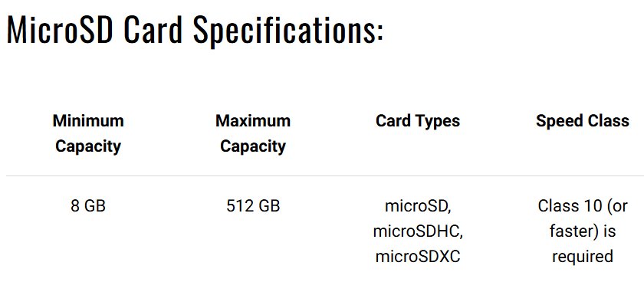Click the faster) is text
The image size is (644, 282).
click(x=583, y=231)
